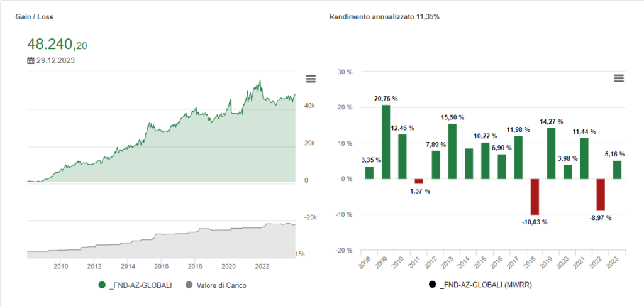Select the red 2018 bar at -10,03 %

(x=535, y=197)
